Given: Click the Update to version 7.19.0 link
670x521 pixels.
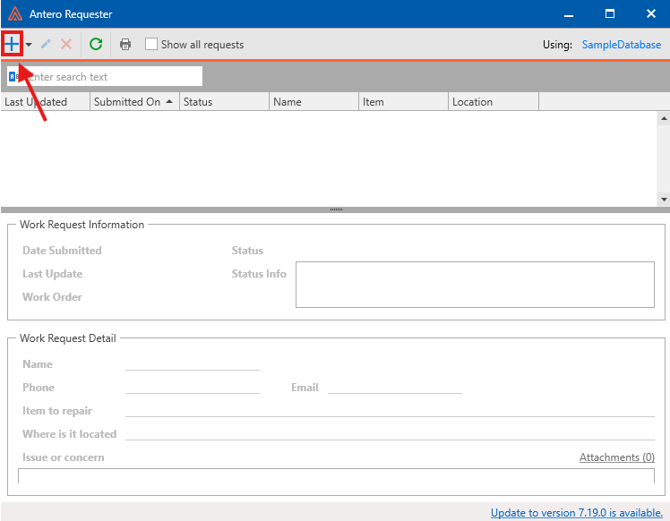Looking at the screenshot, I should coord(576,513).
